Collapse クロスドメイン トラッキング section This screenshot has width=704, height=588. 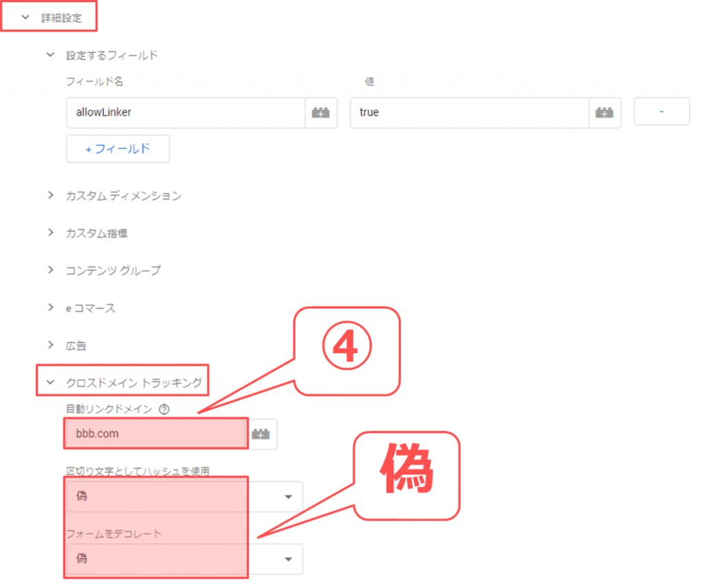click(50, 382)
